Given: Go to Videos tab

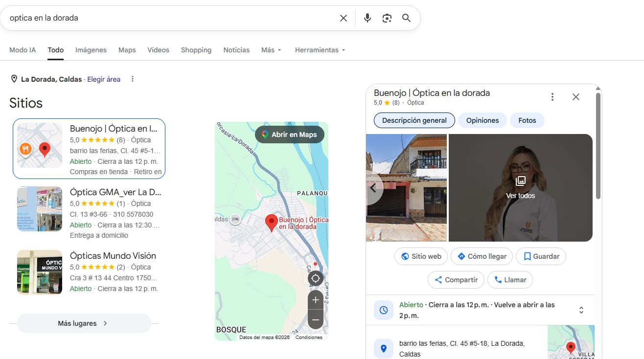Looking at the screenshot, I should 159,50.
